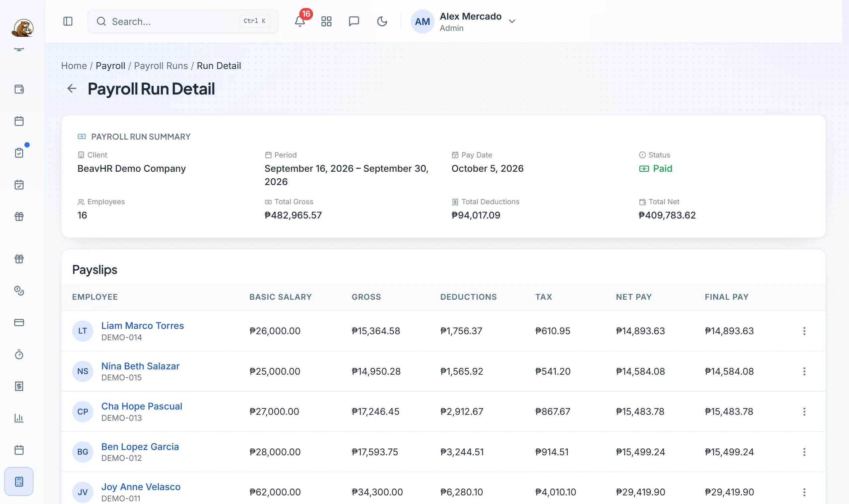Click the Total Net value ₱409,783.62
Screen dimensions: 849x504
pyautogui.click(x=667, y=215)
